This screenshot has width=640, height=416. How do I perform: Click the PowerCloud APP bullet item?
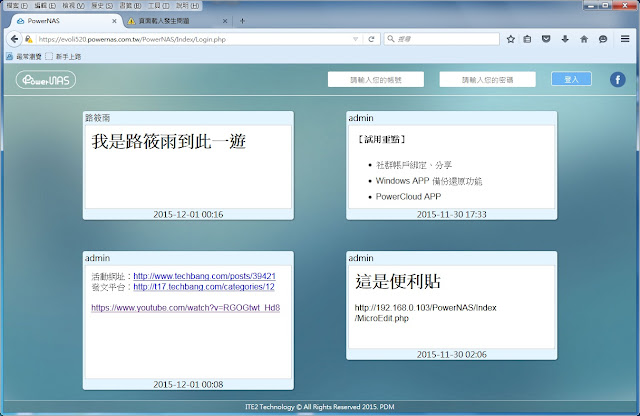click(x=408, y=197)
